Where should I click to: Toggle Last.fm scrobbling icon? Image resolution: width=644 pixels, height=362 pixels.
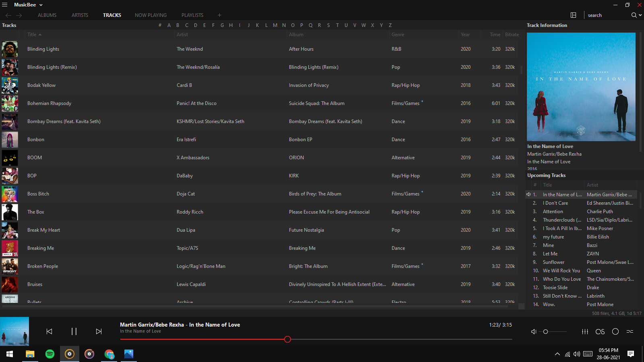tap(600, 331)
